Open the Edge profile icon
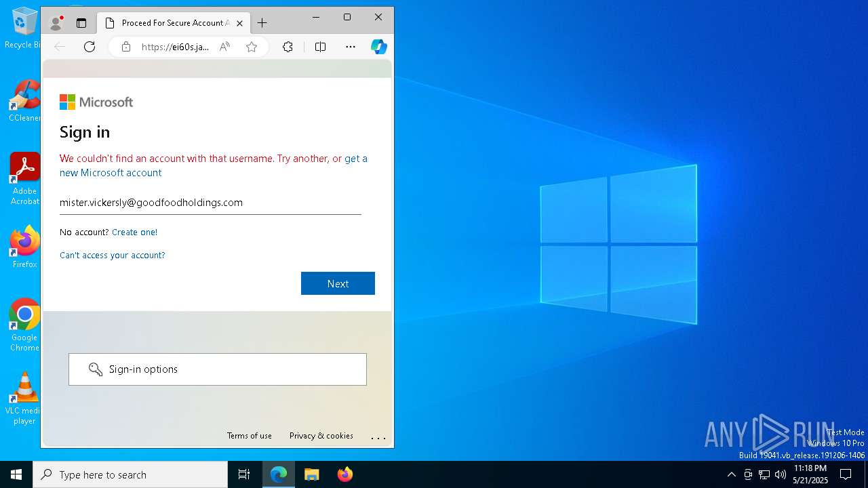The width and height of the screenshot is (868, 488). [56, 23]
